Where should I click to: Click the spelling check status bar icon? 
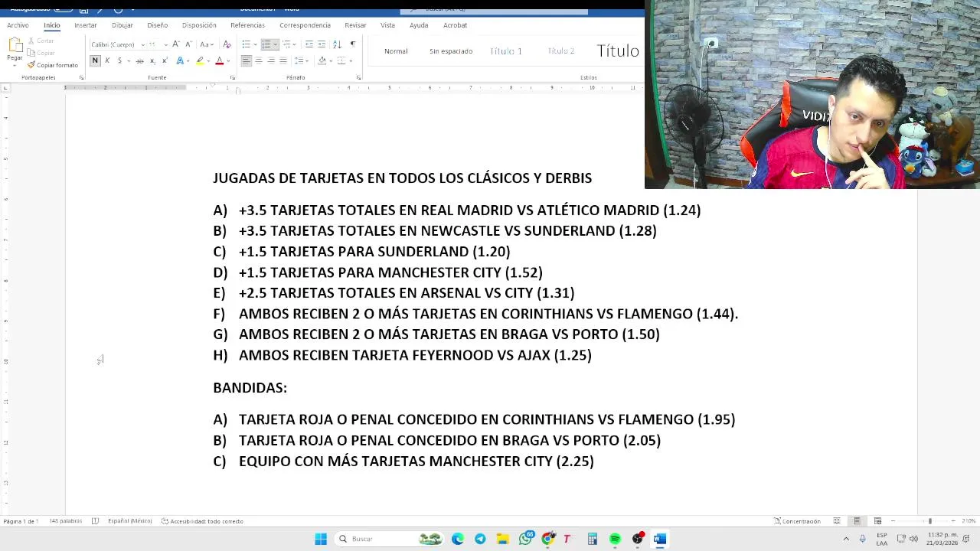pos(95,521)
